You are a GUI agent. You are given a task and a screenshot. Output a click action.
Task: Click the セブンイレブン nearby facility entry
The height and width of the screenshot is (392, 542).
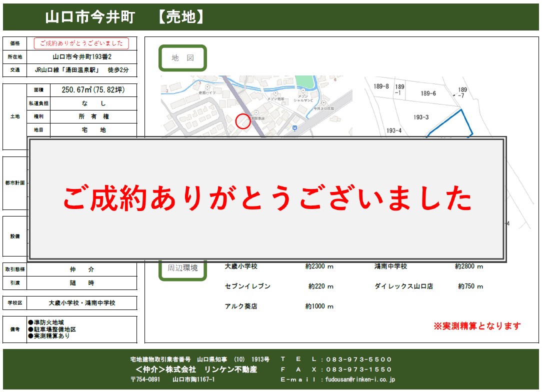[x=247, y=286]
